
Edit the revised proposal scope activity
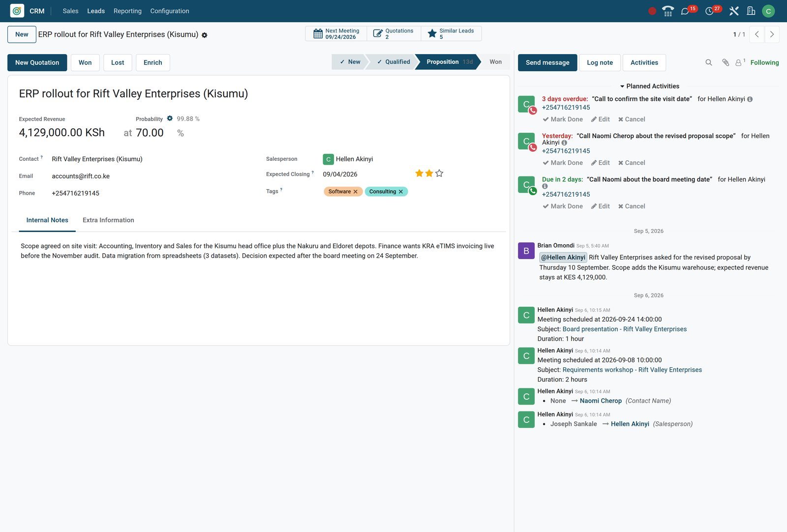[600, 163]
